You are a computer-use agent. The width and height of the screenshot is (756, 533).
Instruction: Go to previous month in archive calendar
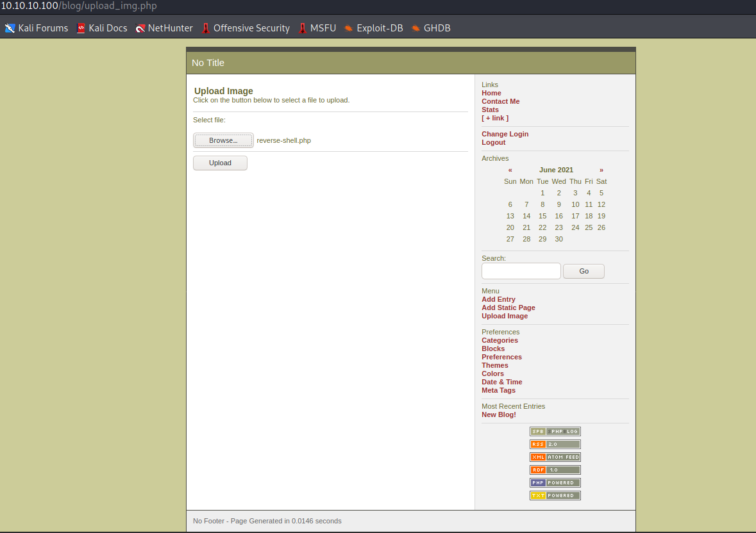(x=510, y=170)
